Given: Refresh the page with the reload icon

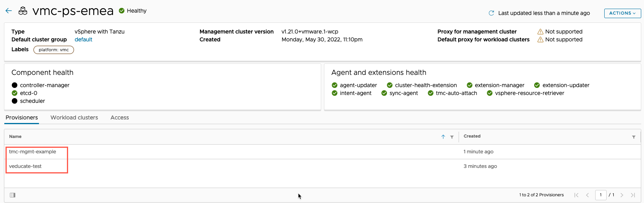Looking at the screenshot, I should point(491,13).
